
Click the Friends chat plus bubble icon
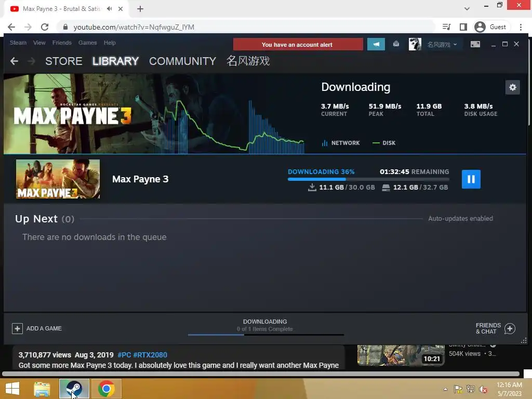[x=510, y=328]
